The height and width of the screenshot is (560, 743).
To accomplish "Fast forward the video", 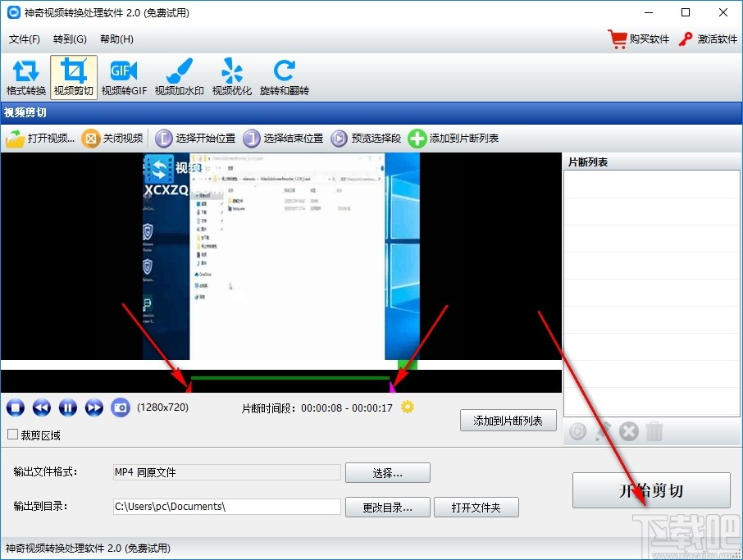I will [93, 407].
